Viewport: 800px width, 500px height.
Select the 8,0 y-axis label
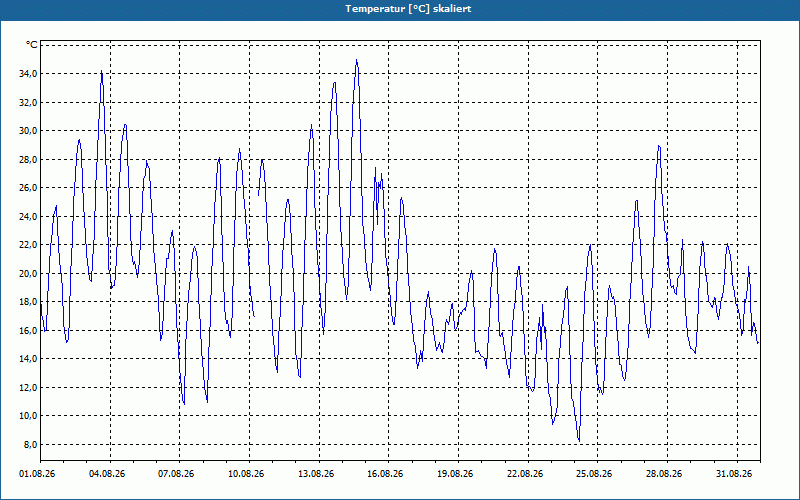click(x=30, y=444)
